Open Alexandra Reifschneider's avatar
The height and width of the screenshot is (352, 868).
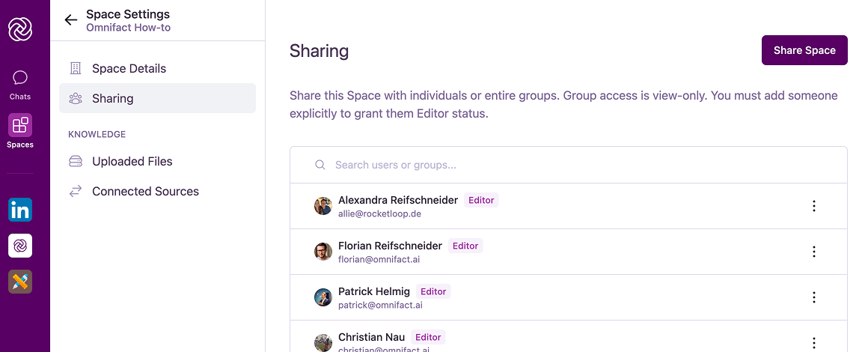(323, 206)
